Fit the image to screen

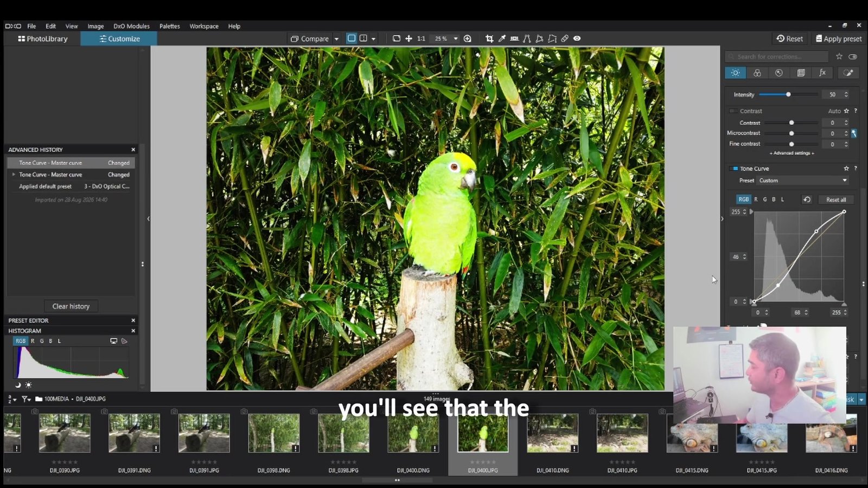coord(397,38)
